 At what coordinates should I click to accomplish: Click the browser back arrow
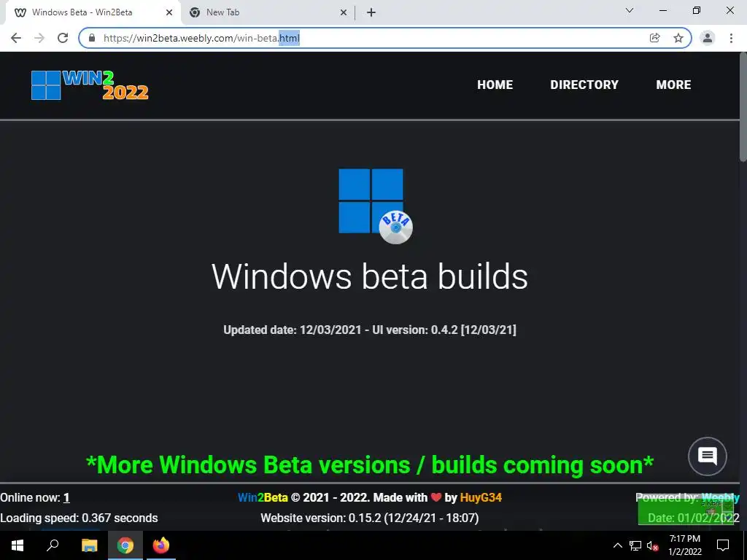pyautogui.click(x=16, y=38)
